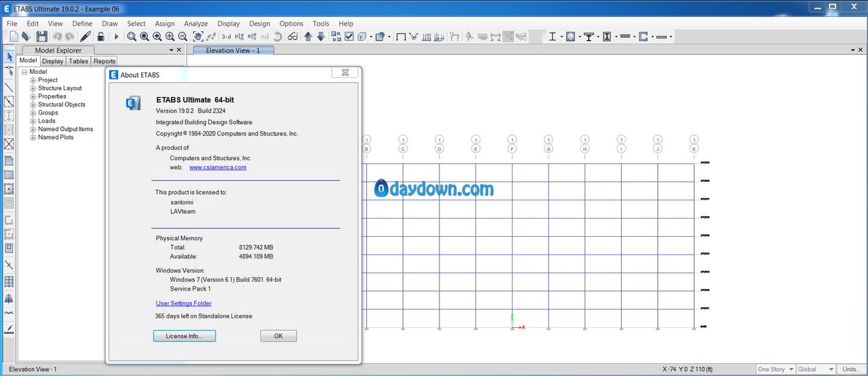Close the Model Explorer panel
This screenshot has width=868, height=376.
tap(179, 50)
